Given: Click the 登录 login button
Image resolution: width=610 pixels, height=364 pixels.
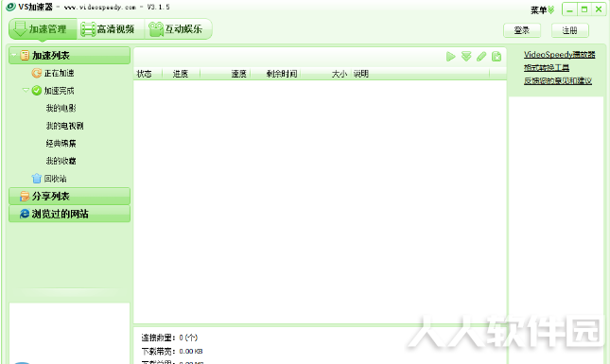Looking at the screenshot, I should tap(522, 30).
